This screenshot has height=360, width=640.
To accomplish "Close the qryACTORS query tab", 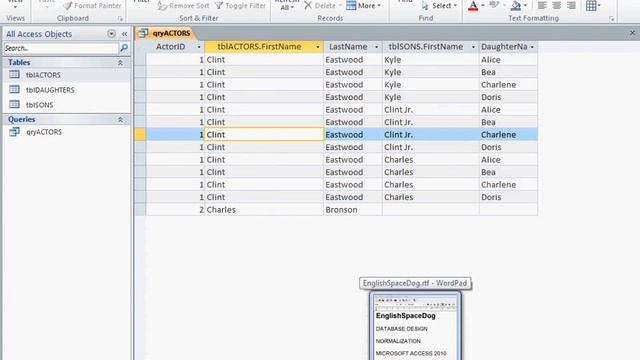I will 632,33.
